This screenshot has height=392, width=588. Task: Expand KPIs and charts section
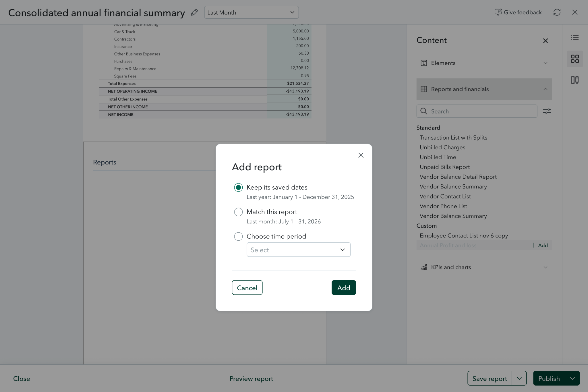tap(484, 267)
